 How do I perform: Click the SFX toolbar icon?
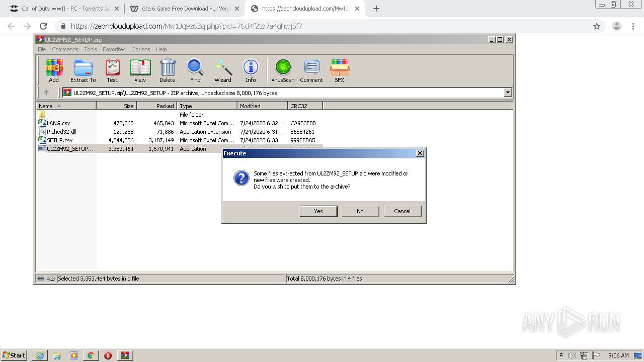point(340,70)
